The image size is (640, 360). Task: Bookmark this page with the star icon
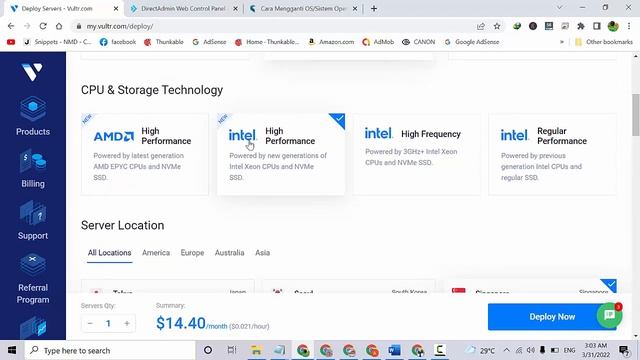[497, 26]
